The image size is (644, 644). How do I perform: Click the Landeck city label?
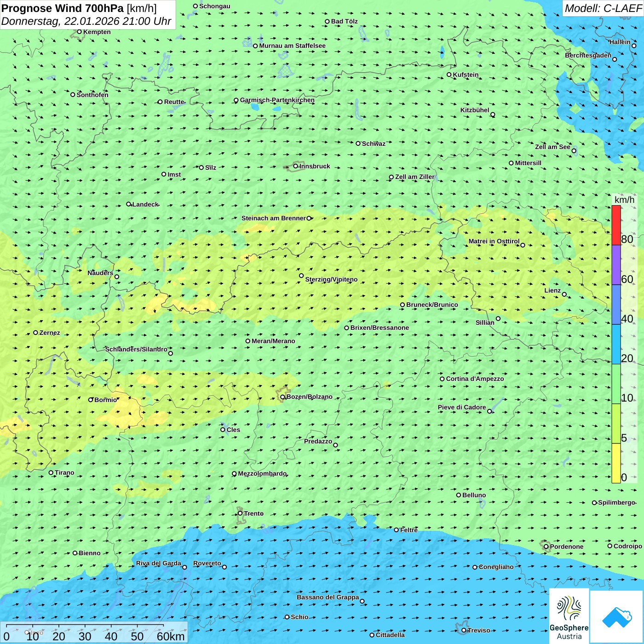[145, 204]
